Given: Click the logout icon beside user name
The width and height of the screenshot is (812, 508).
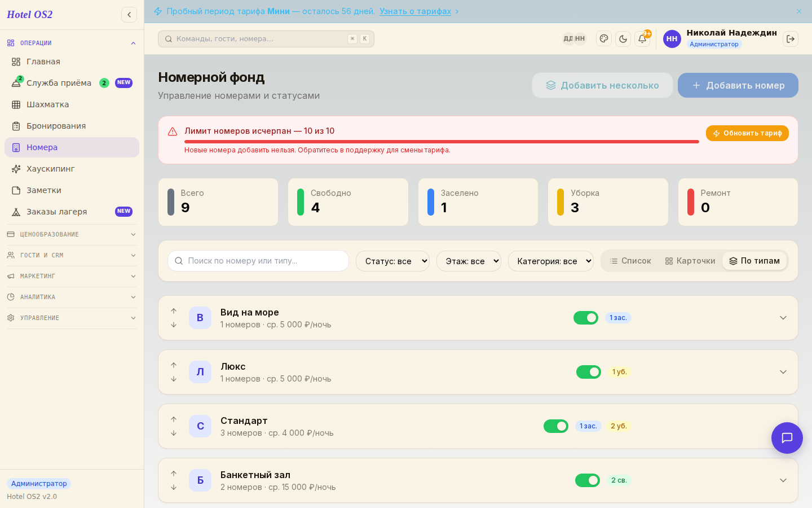Looking at the screenshot, I should pyautogui.click(x=791, y=39).
